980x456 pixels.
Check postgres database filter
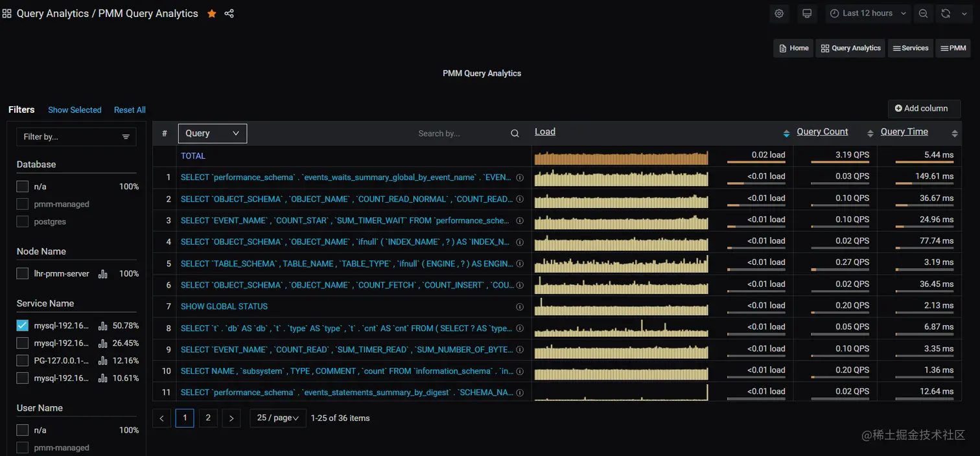click(23, 222)
